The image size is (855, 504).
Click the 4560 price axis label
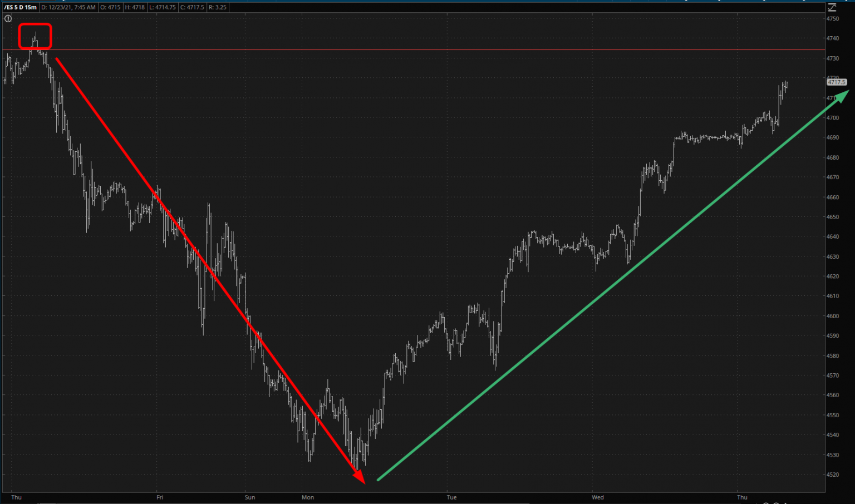pos(833,396)
